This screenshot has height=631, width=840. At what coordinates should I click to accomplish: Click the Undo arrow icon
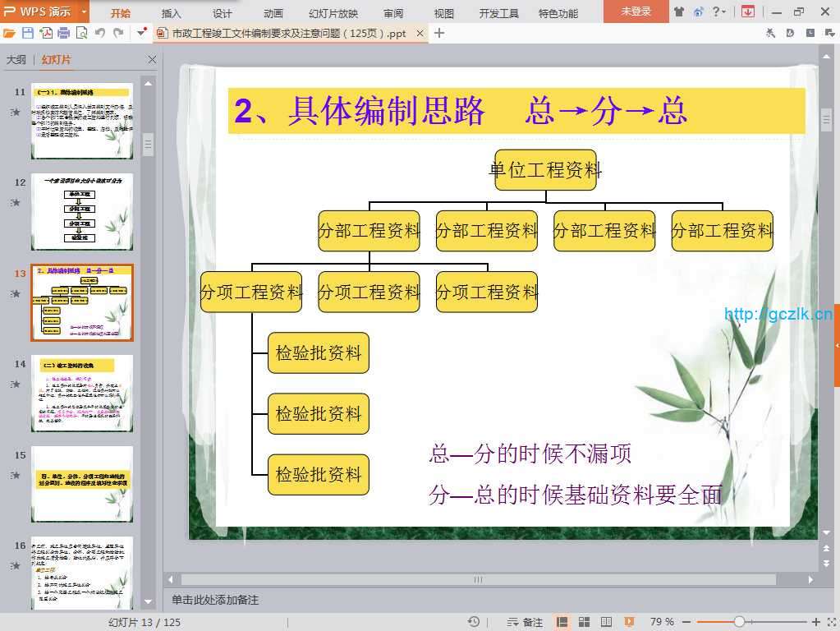pos(100,33)
